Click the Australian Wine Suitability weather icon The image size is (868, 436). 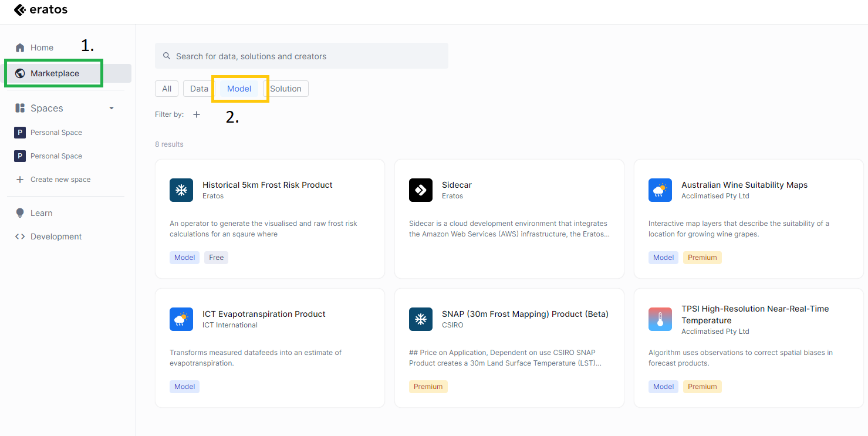coord(660,190)
